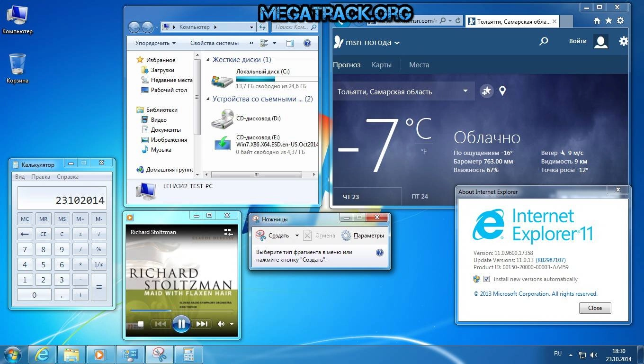Viewport: 644px width, 364px height.
Task: Open Упорядочить dropdown menu
Action: (155, 43)
